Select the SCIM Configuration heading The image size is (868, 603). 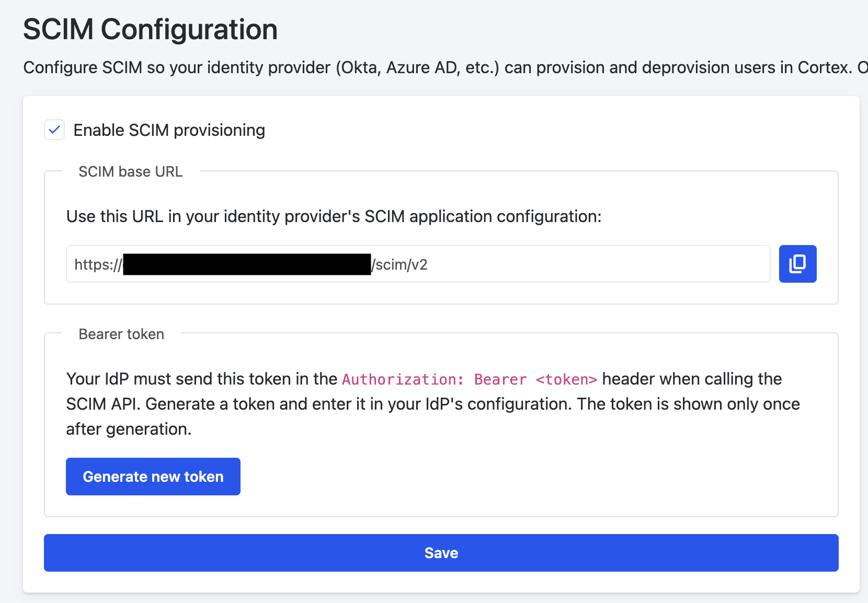point(150,30)
